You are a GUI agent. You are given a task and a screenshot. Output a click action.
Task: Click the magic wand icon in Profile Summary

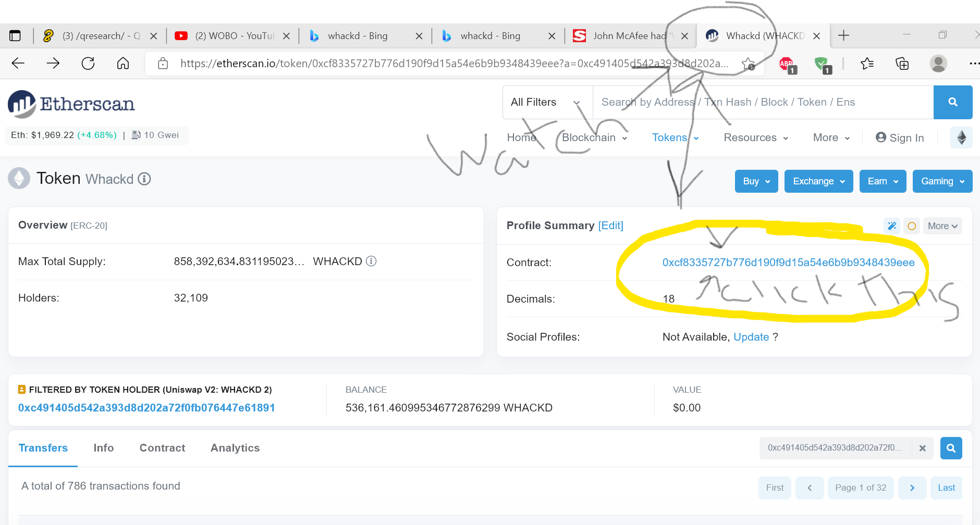892,226
